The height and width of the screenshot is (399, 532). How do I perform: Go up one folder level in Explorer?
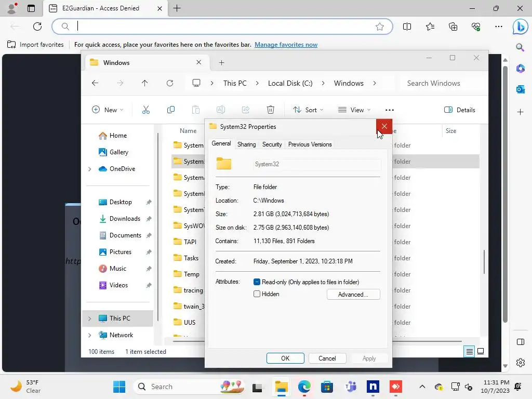144,83
